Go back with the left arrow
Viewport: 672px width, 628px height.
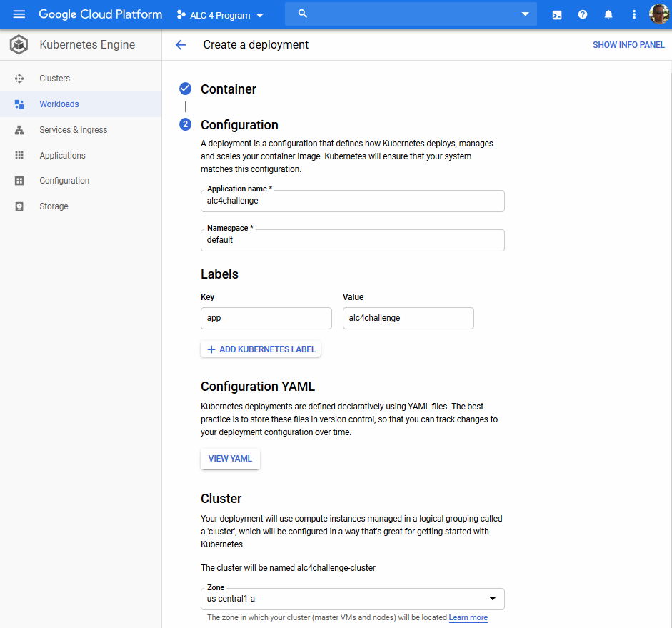181,44
